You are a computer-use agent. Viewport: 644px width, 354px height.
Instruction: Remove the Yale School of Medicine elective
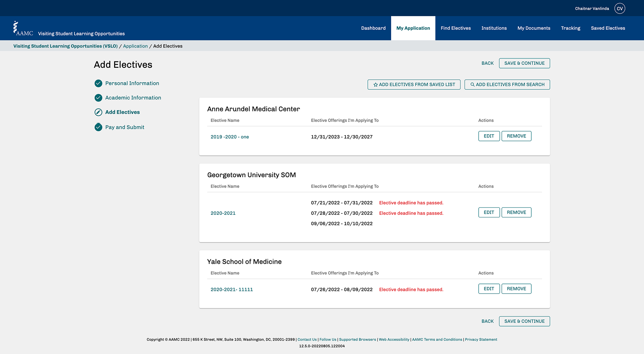517,289
